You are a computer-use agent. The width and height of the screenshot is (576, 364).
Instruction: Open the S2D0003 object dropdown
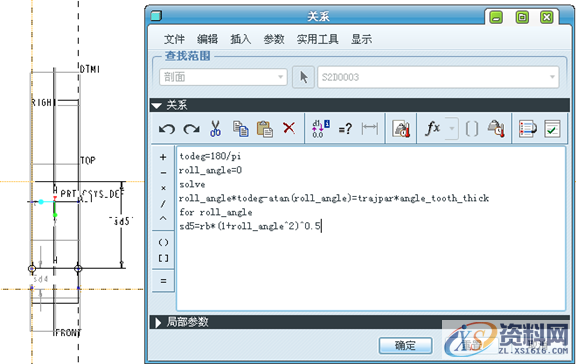438,77
